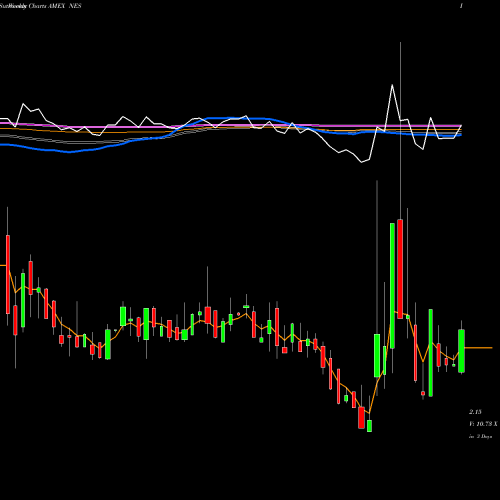Click the 'Charts AMEX NES' title text
Screen dimensions: 500x500
[x=55, y=6]
